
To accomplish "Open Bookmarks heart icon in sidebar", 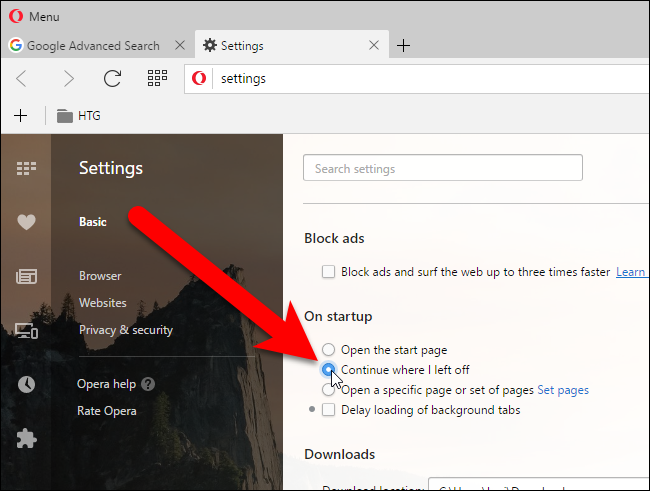I will click(26, 222).
